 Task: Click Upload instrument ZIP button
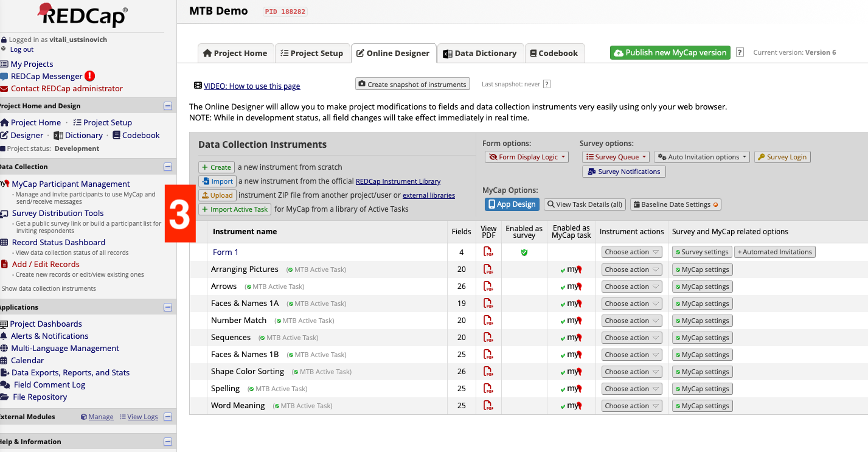click(217, 195)
